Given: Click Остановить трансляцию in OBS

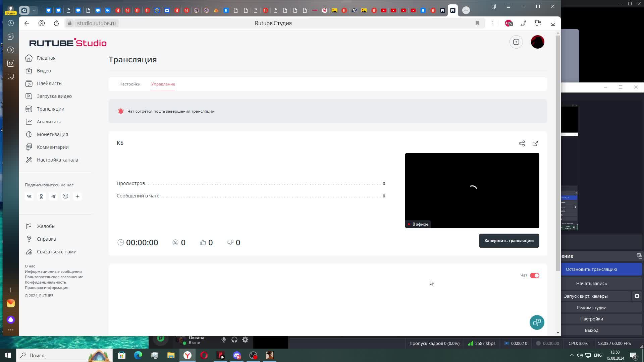Looking at the screenshot, I should pos(591,269).
